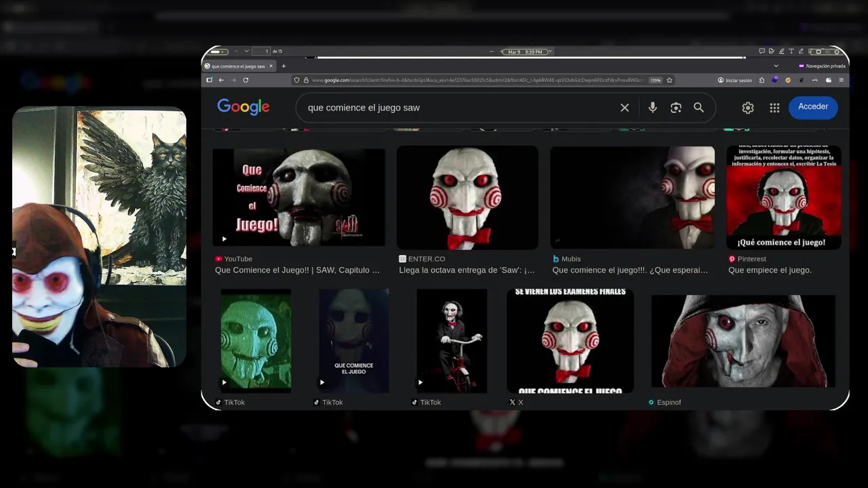This screenshot has width=868, height=488.
Task: Click the page number field showing 1
Action: [x=261, y=52]
